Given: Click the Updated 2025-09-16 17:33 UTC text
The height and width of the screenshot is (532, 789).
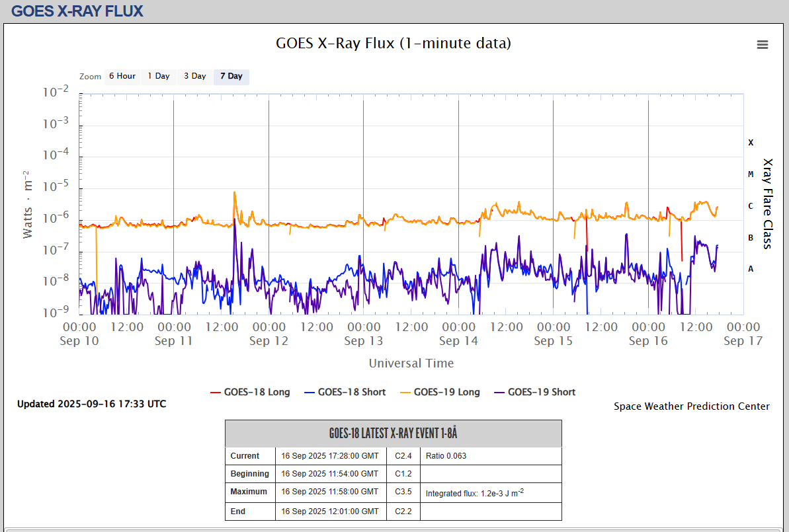Looking at the screenshot, I should 91,404.
